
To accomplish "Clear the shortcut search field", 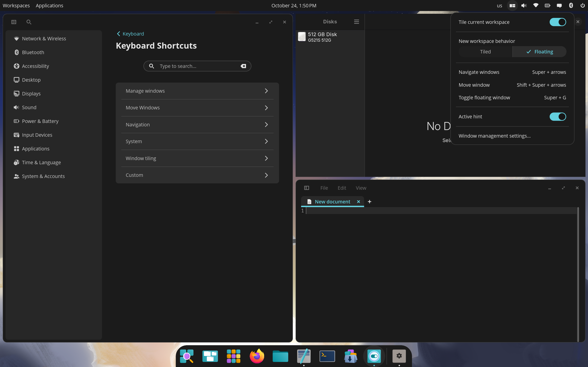I will click(243, 66).
